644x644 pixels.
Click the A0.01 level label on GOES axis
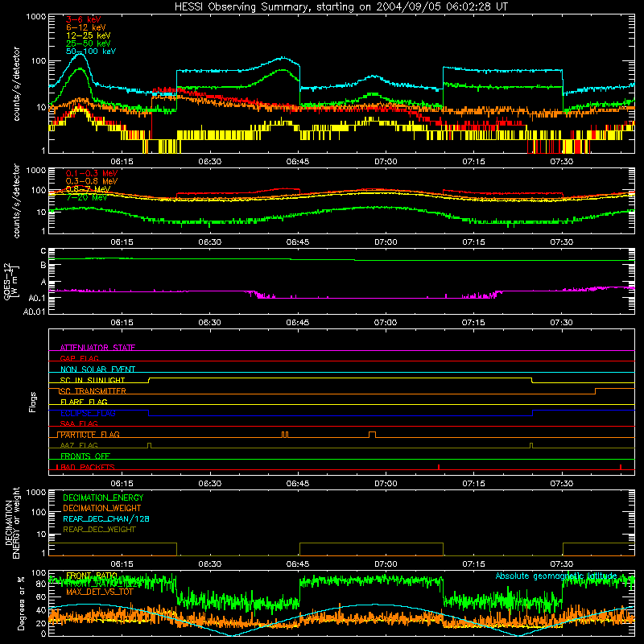coord(35,312)
